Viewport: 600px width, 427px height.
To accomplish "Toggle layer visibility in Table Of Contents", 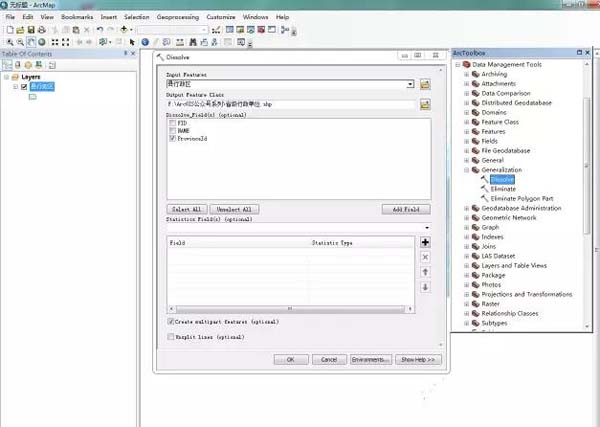I will (24, 87).
